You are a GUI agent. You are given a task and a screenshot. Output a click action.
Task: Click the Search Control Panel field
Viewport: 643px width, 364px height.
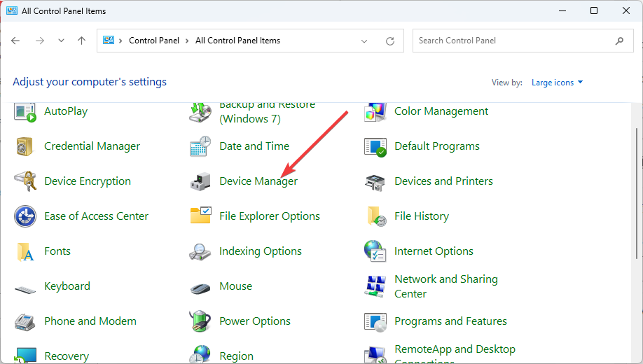(523, 41)
